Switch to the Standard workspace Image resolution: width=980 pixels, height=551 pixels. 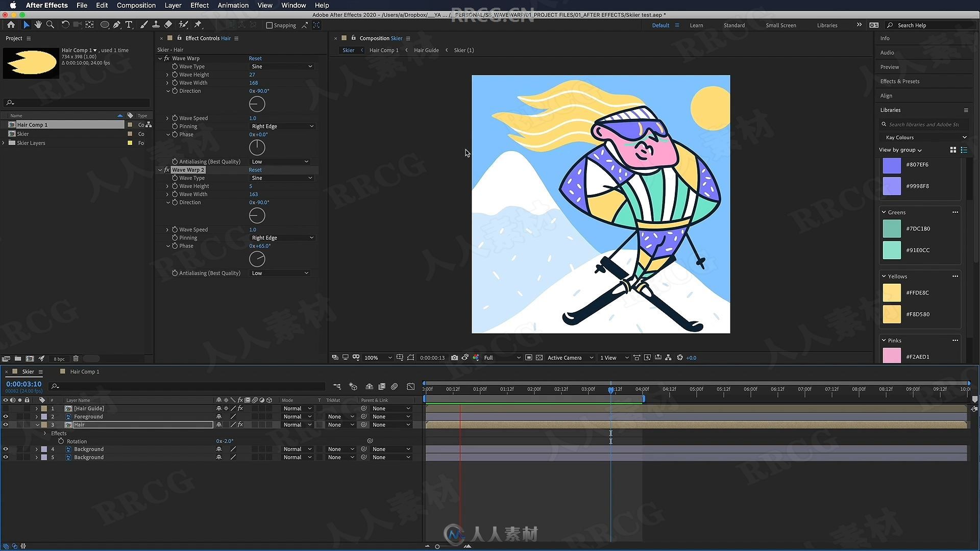[734, 25]
